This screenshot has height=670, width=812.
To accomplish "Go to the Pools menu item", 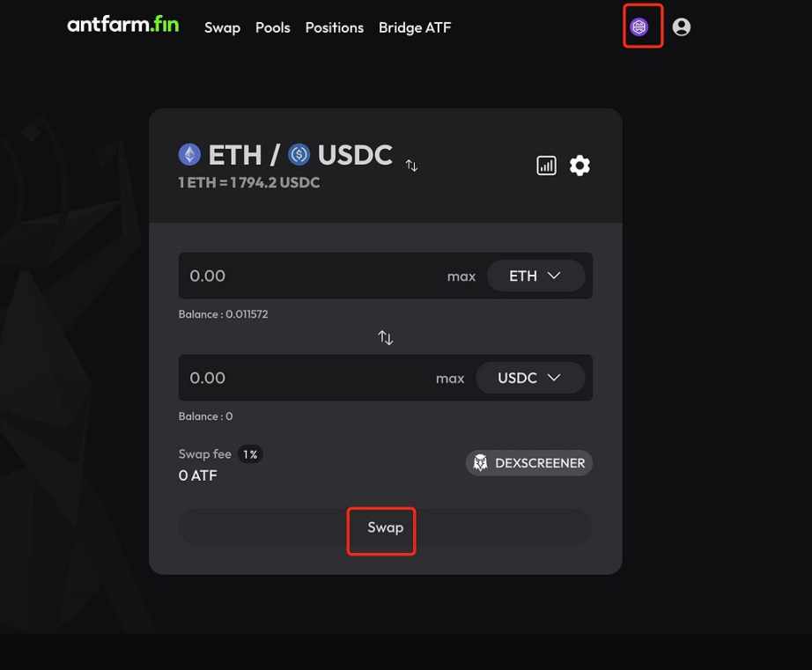I will coord(273,27).
